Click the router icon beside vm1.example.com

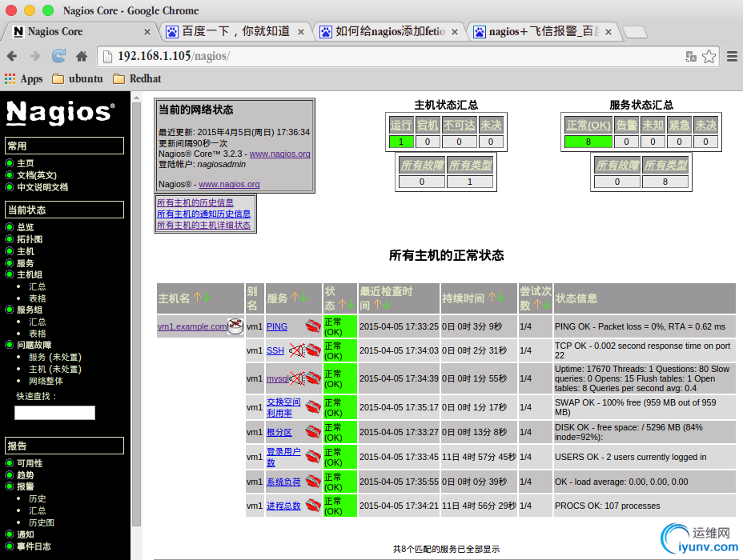click(235, 326)
